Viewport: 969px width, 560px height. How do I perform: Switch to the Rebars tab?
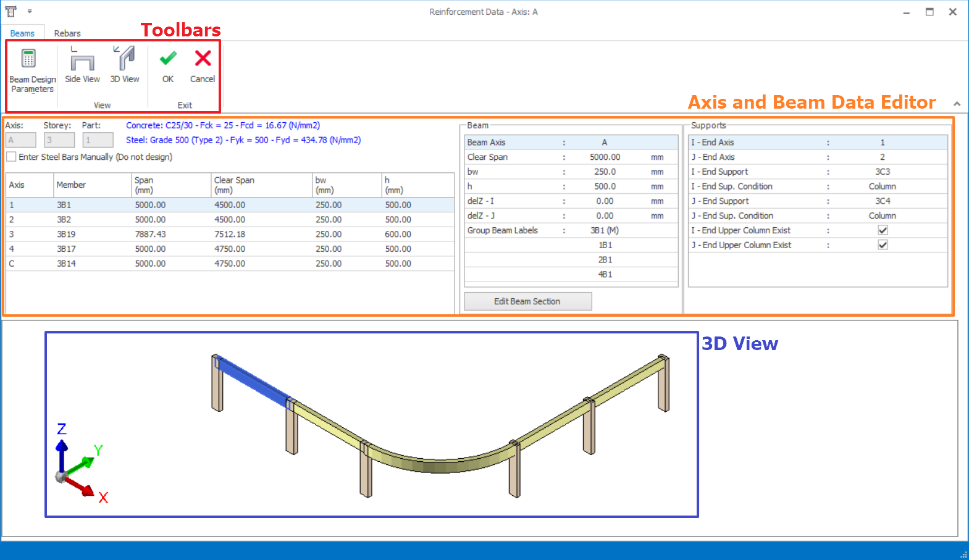67,33
